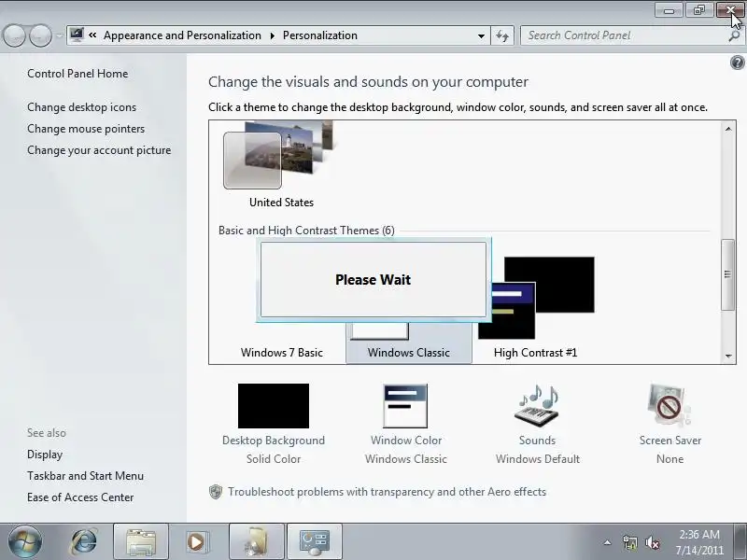Open the Screen Saver icon
The height and width of the screenshot is (560, 747).
(x=669, y=405)
